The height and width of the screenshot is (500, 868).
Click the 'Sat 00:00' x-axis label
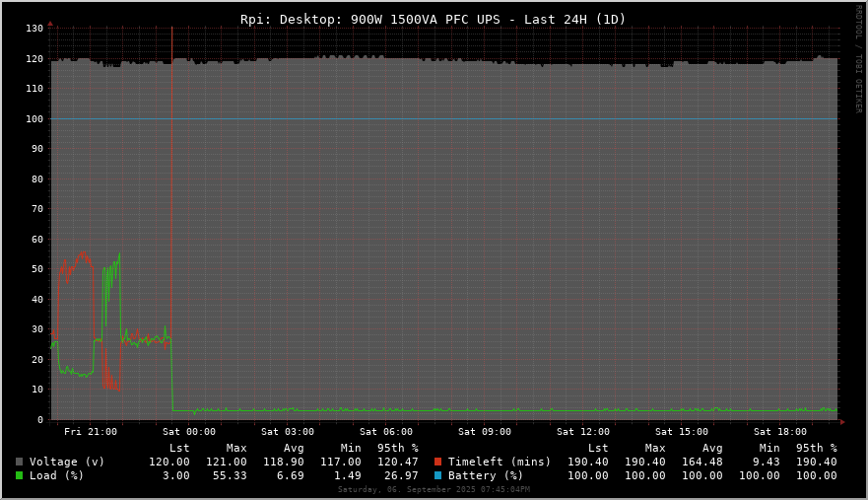pos(189,432)
